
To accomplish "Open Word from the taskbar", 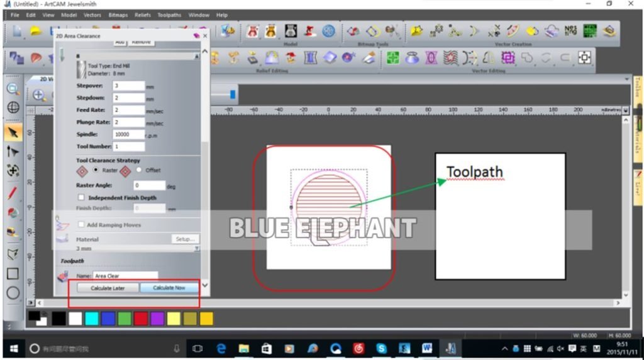I will [x=427, y=349].
